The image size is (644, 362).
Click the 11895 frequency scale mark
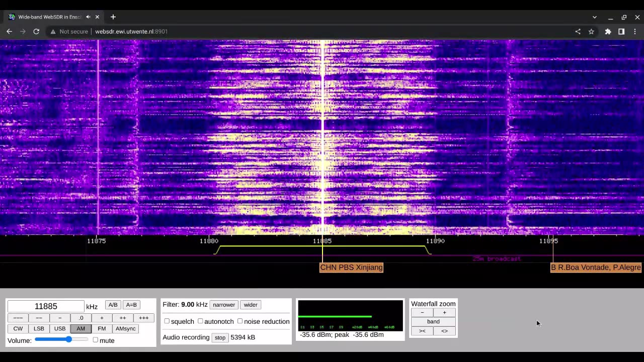tap(548, 241)
